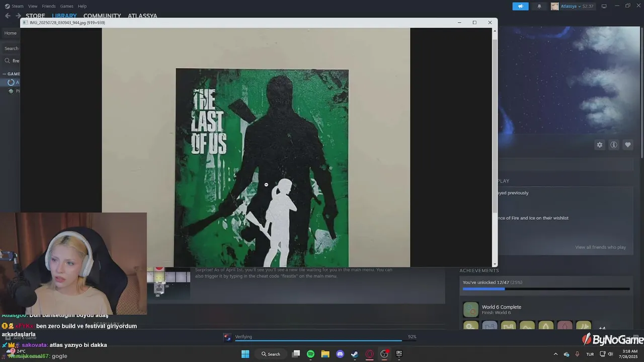Viewport: 644px width, 362px height.
Task: Switch the TUR keyboard language indicator
Action: point(590,354)
